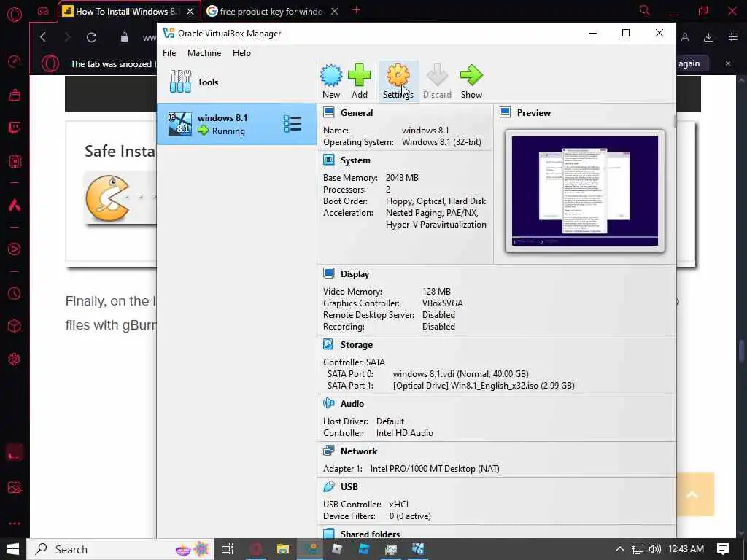
Task: Click the Network section header
Action: click(359, 451)
